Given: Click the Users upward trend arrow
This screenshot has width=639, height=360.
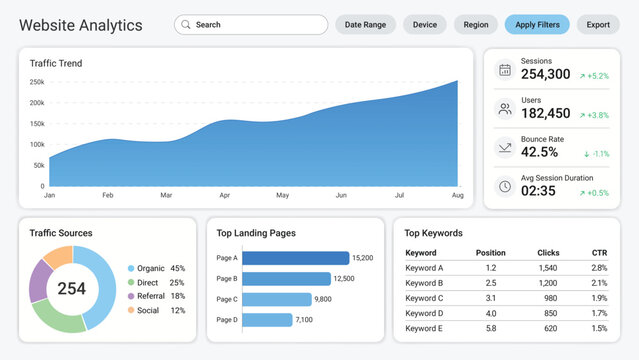Looking at the screenshot, I should pyautogui.click(x=582, y=115).
